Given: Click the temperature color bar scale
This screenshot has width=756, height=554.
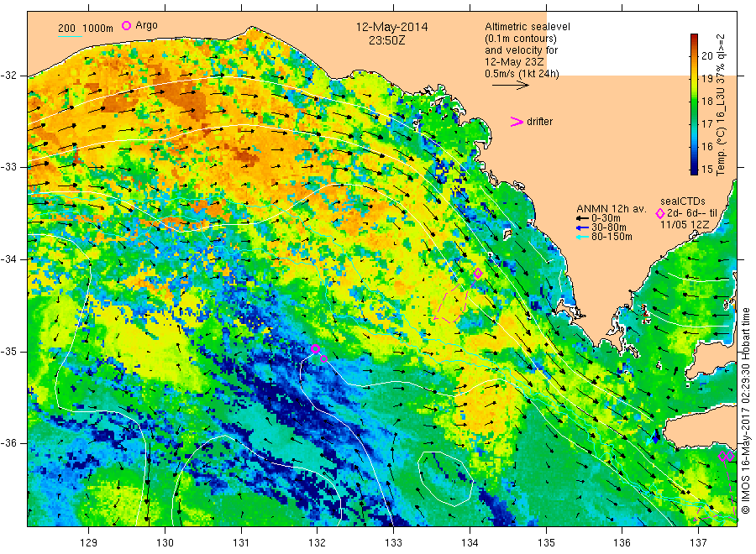Looking at the screenshot, I should 695,104.
